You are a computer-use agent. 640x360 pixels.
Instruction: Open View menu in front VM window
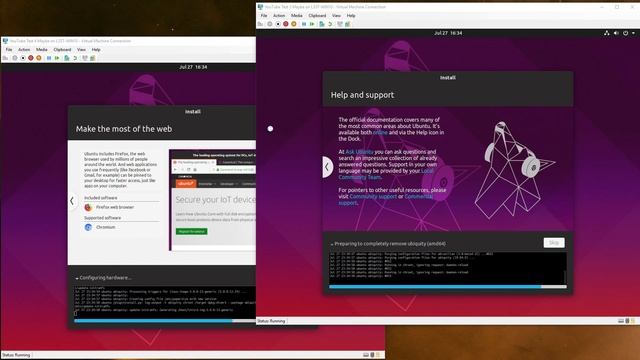click(336, 16)
